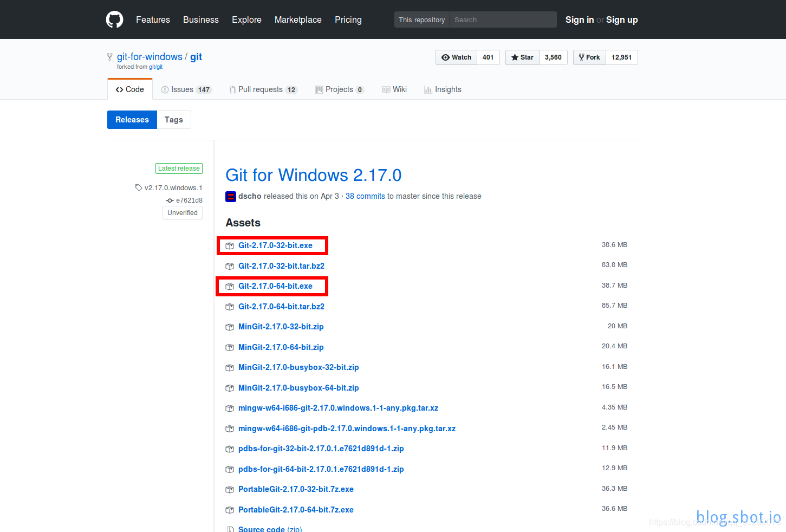Open commit e7621d8
Screen dimensions: 786x532
pos(189,200)
